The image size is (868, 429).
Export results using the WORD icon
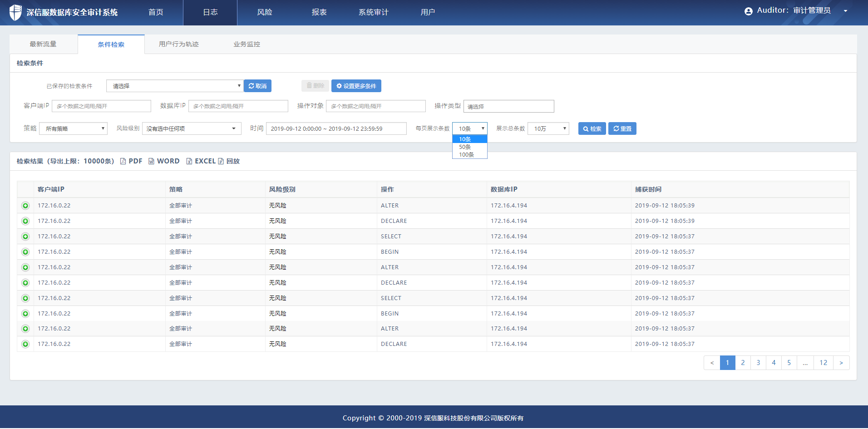click(x=152, y=162)
